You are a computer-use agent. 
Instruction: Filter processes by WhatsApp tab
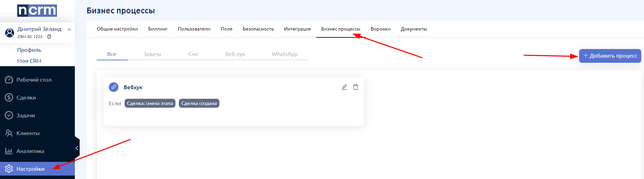pos(285,54)
